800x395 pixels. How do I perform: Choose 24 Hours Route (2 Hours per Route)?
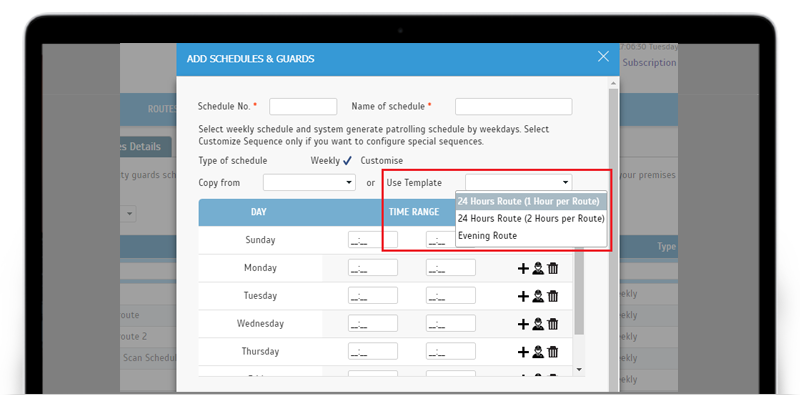[531, 218]
